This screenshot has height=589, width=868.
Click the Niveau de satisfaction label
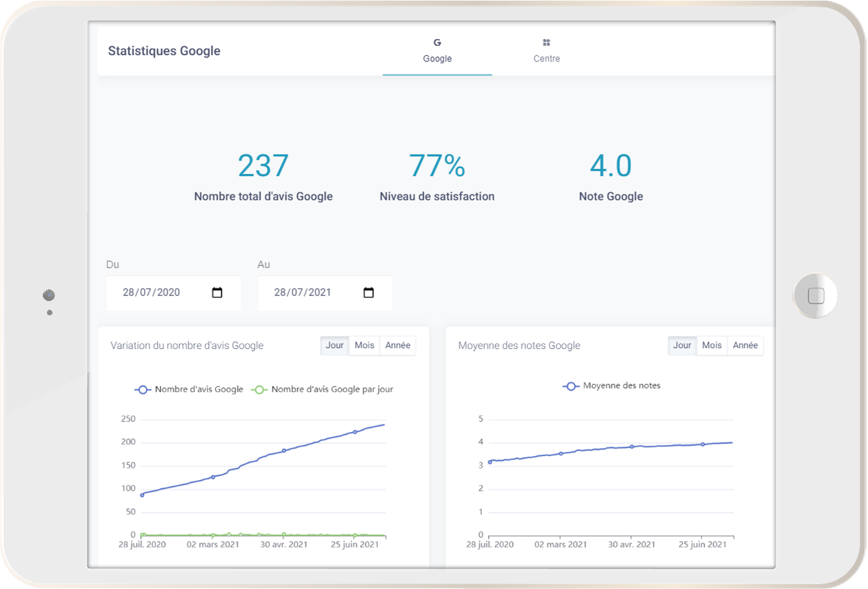click(437, 197)
